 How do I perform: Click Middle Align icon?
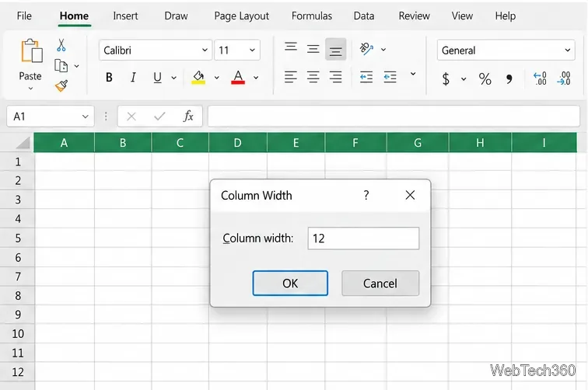tap(313, 49)
